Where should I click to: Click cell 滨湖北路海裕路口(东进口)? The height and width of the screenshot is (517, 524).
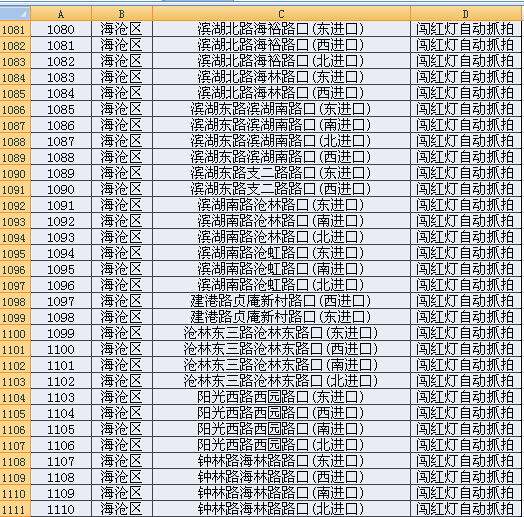pyautogui.click(x=281, y=29)
